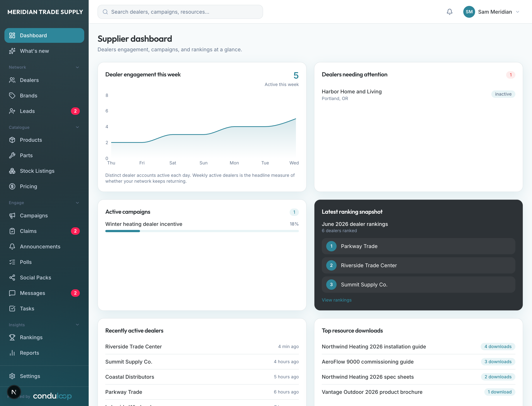Open Winter heating dealer incentive campaign

pyautogui.click(x=144, y=224)
